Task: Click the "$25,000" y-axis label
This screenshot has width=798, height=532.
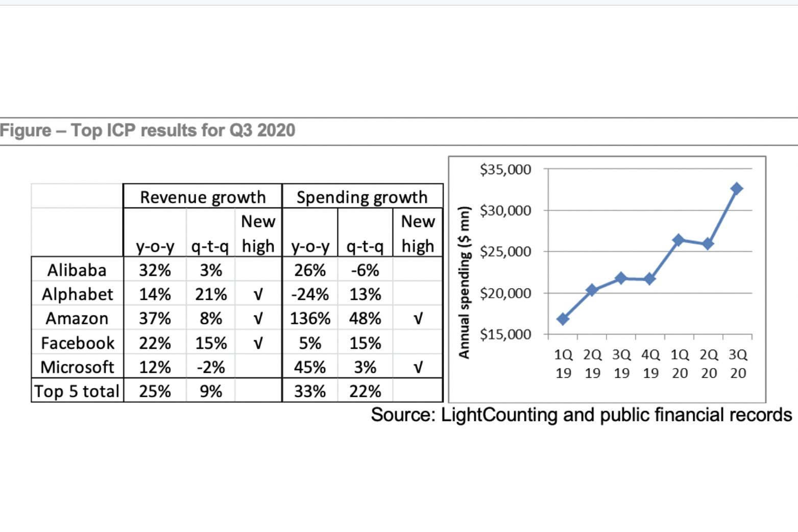Action: coord(505,251)
